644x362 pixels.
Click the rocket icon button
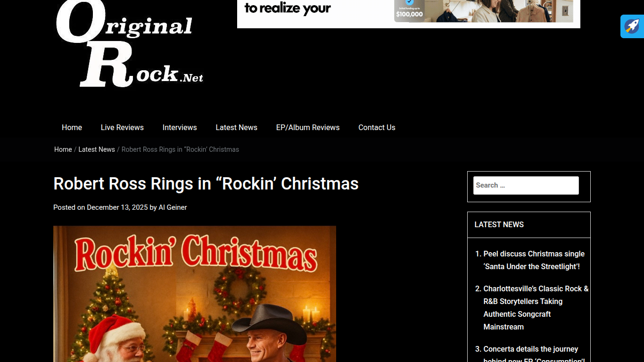(632, 26)
